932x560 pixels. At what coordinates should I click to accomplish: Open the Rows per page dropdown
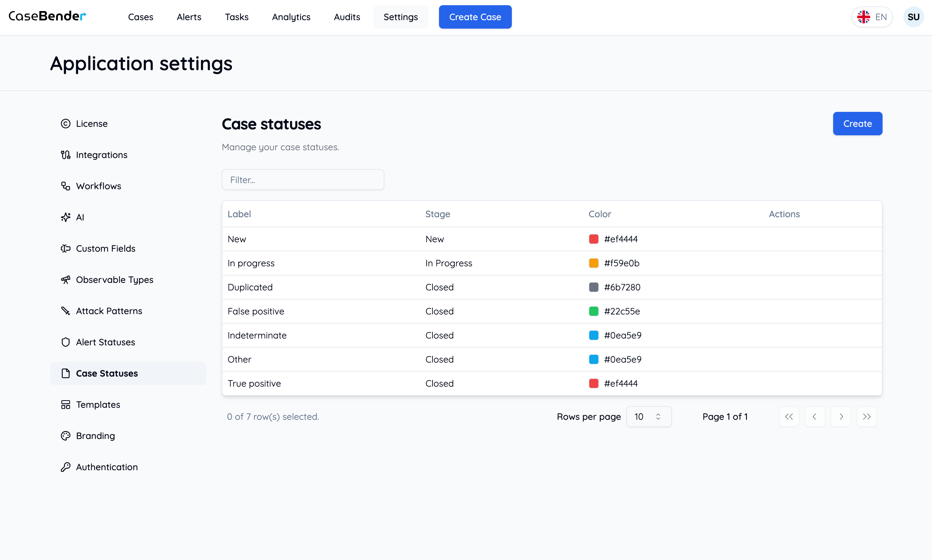[648, 417]
